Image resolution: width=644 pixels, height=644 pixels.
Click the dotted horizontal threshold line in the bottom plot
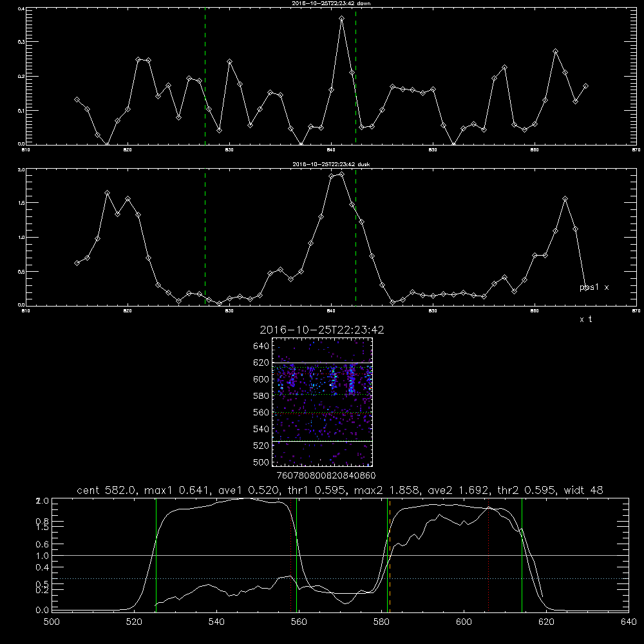340,579
